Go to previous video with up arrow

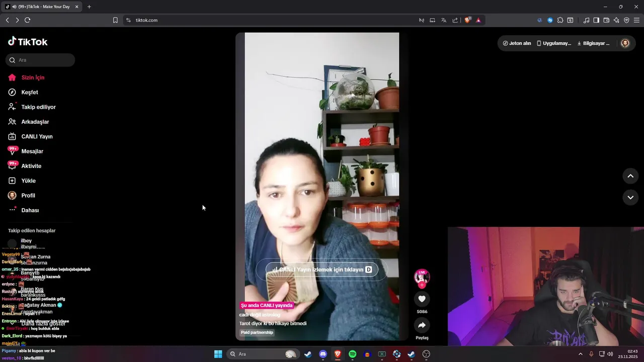pyautogui.click(x=630, y=176)
